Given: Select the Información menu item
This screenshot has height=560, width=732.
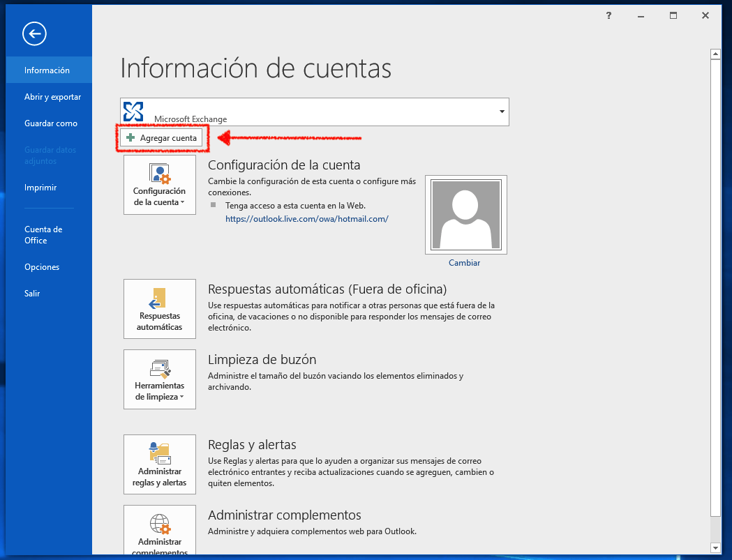Looking at the screenshot, I should click(x=47, y=70).
